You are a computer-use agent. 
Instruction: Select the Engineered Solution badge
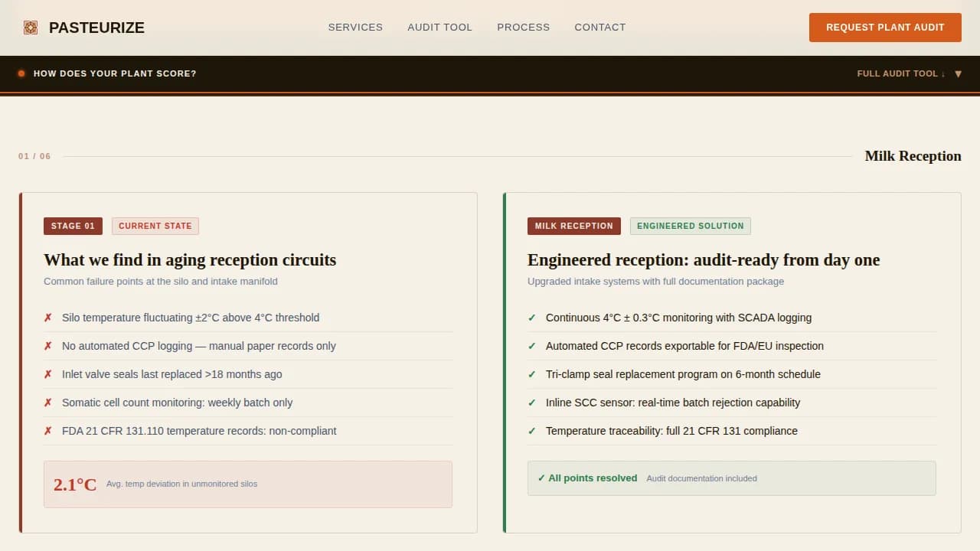click(690, 226)
